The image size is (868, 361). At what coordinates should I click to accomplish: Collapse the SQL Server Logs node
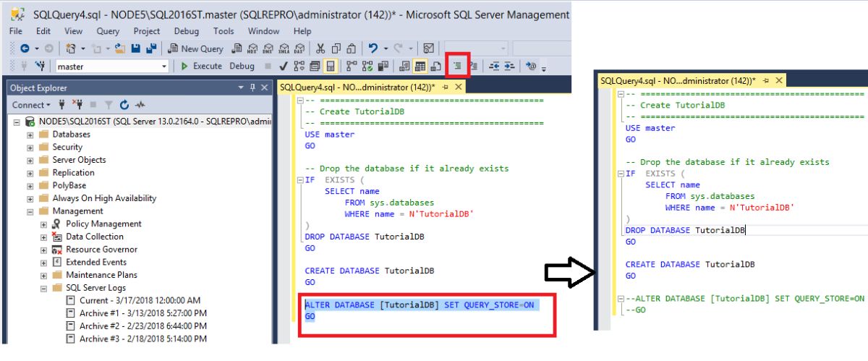(x=44, y=289)
